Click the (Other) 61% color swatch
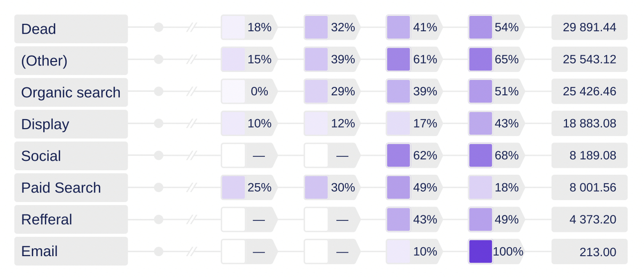This screenshot has width=644, height=278. tap(398, 60)
